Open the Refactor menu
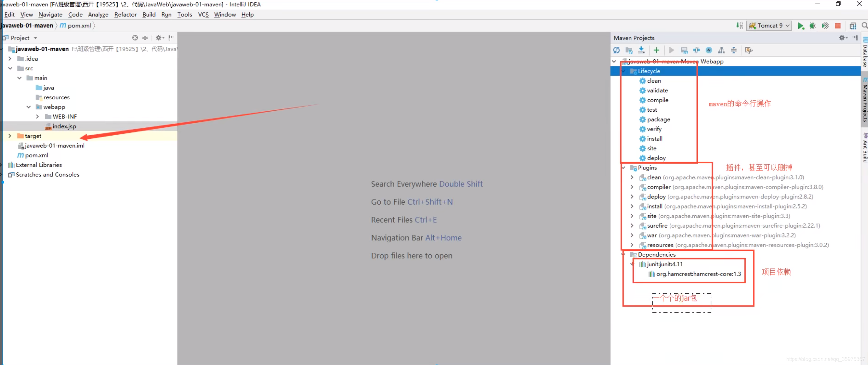868x365 pixels. (x=125, y=15)
